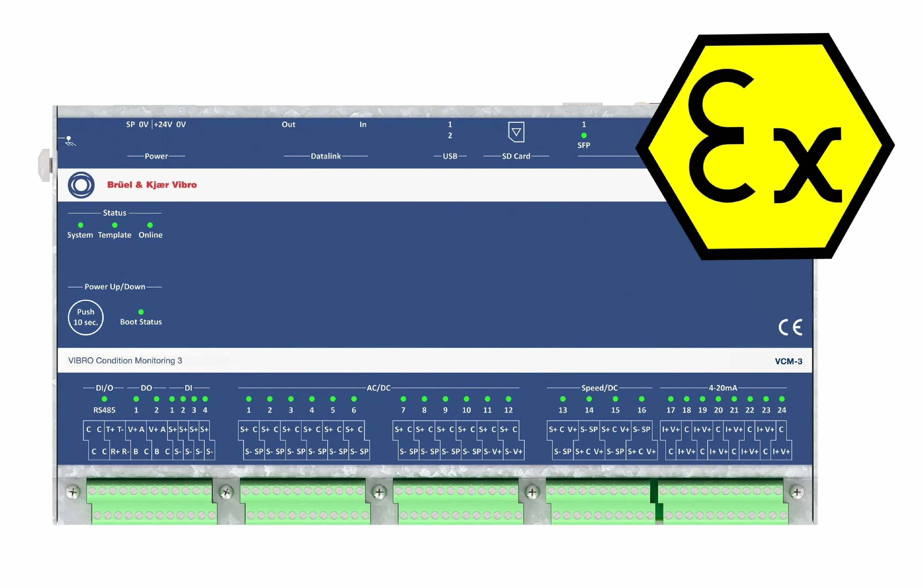Click the Datalink "In" label

click(x=363, y=125)
